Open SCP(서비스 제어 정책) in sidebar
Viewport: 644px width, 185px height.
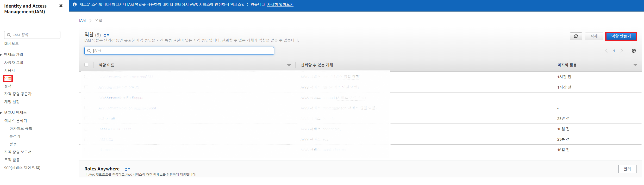tap(22, 168)
